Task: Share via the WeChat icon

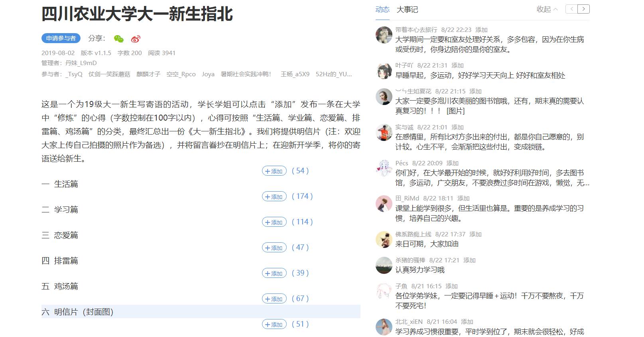Action: [x=118, y=39]
